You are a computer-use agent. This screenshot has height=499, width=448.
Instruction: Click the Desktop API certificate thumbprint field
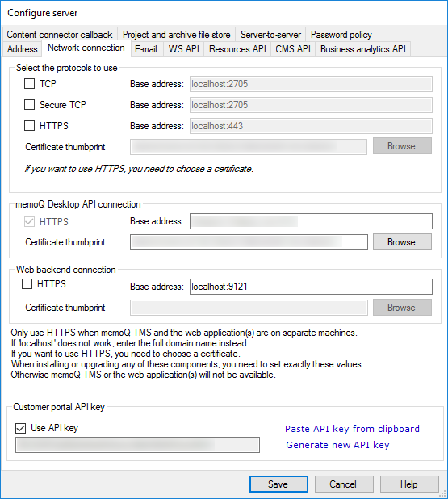coord(249,242)
